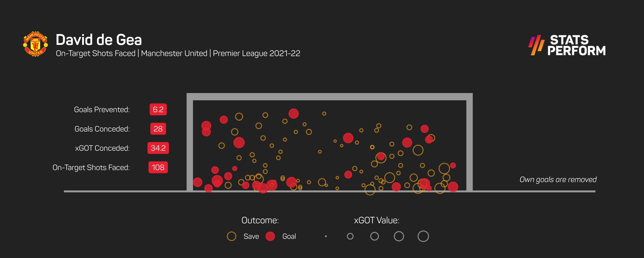
Task: Click the red goal marker nearest the crossbar
Action: (294, 114)
